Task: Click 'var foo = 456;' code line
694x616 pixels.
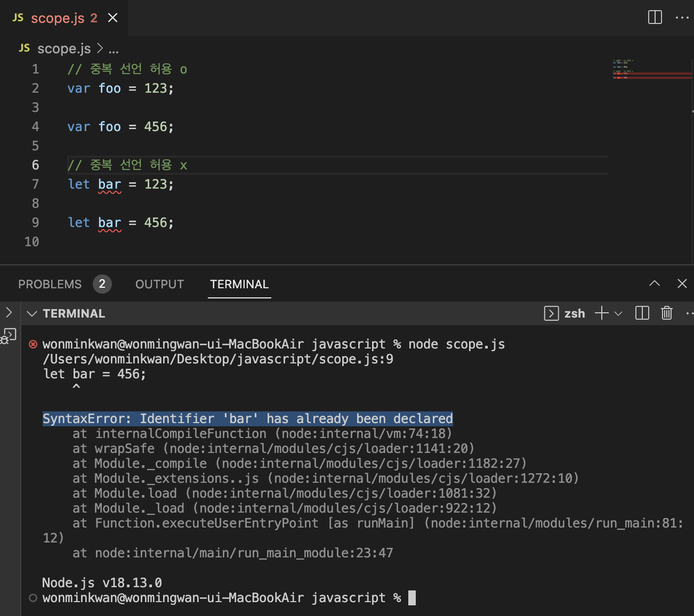Action: click(x=120, y=127)
